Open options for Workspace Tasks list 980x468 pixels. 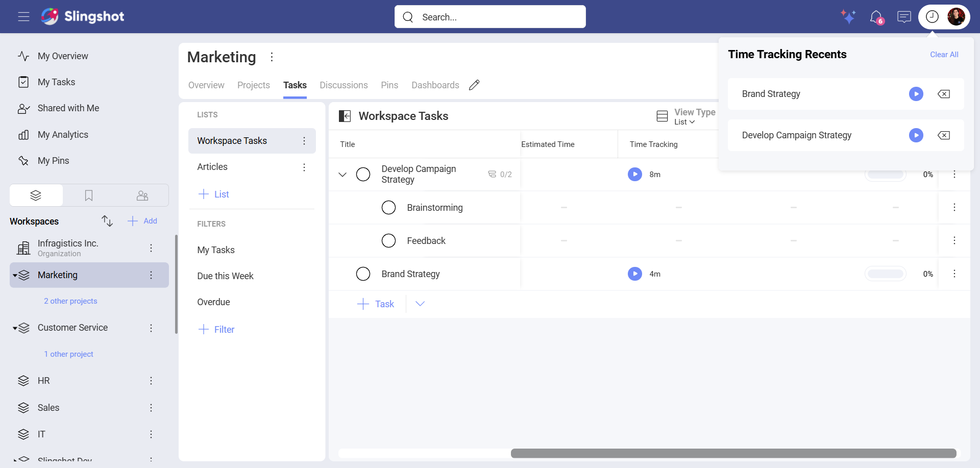pos(304,141)
